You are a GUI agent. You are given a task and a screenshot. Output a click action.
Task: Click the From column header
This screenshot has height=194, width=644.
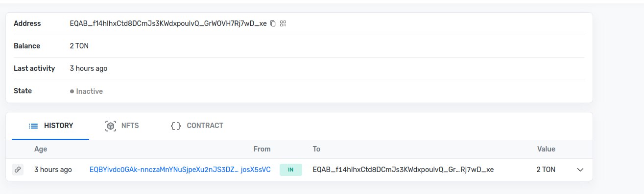point(262,149)
